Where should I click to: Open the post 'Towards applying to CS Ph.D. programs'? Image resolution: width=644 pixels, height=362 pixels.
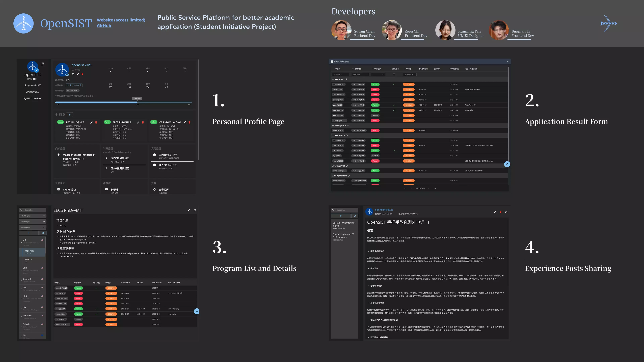344,237
